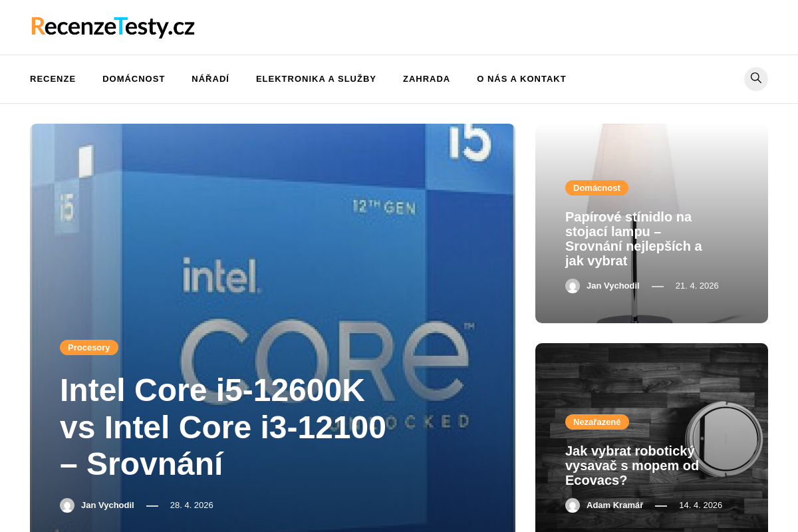Click the Nezařazené category badge
This screenshot has height=532, width=798.
tap(597, 422)
